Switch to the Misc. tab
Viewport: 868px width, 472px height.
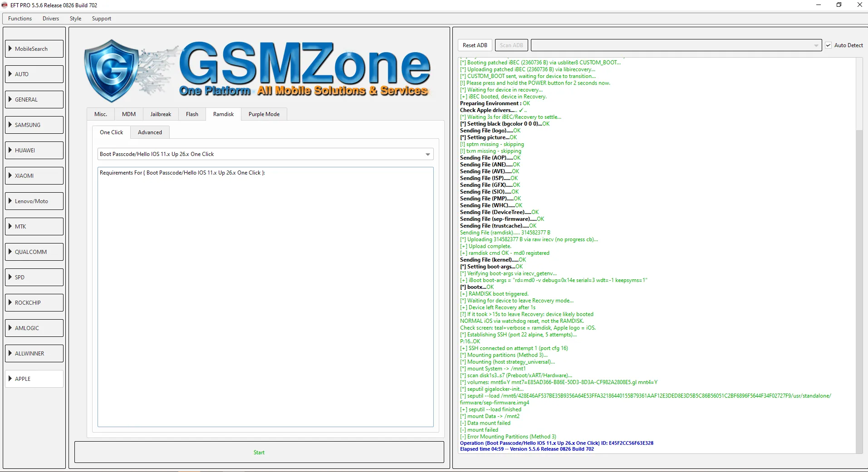[x=101, y=114]
